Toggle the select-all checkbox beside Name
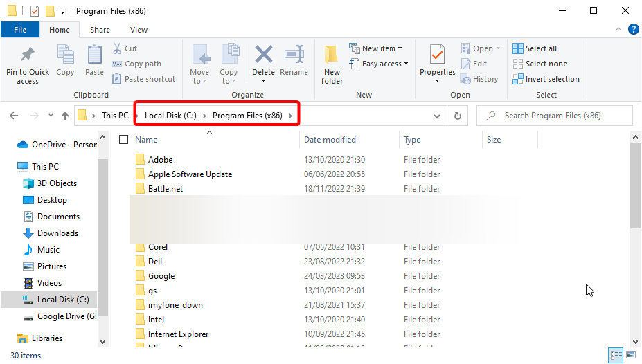 click(x=124, y=140)
